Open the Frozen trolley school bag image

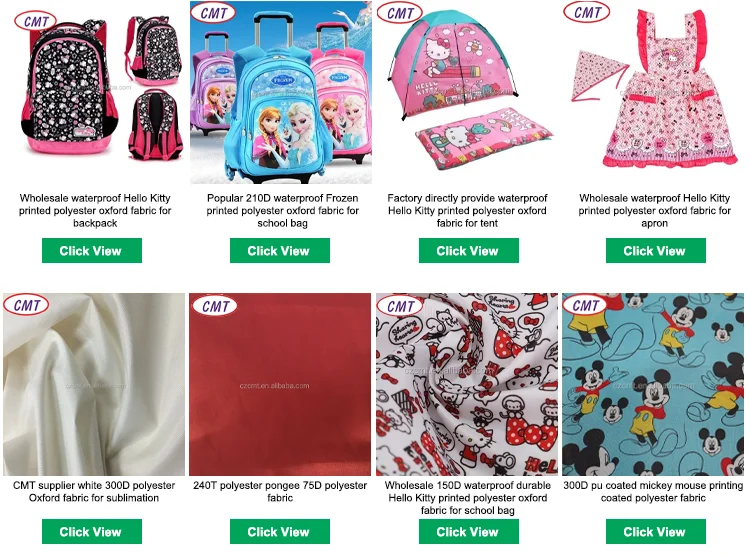coord(281,92)
